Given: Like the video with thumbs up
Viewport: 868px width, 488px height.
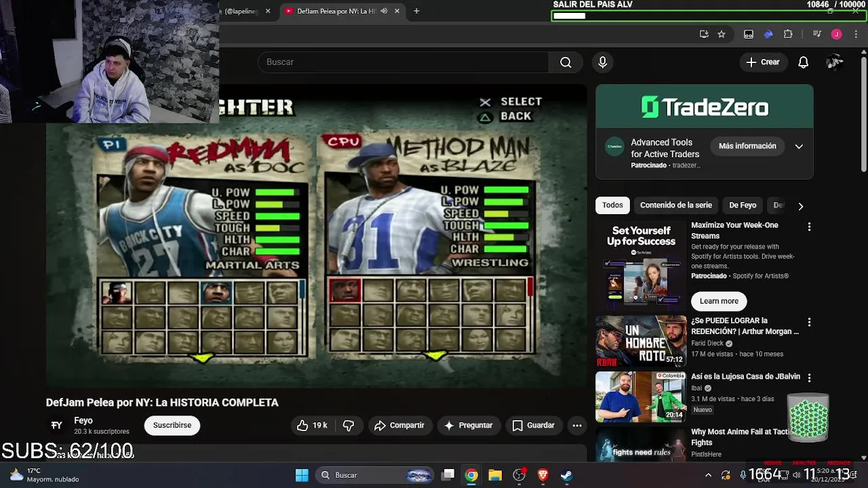Looking at the screenshot, I should point(312,426).
